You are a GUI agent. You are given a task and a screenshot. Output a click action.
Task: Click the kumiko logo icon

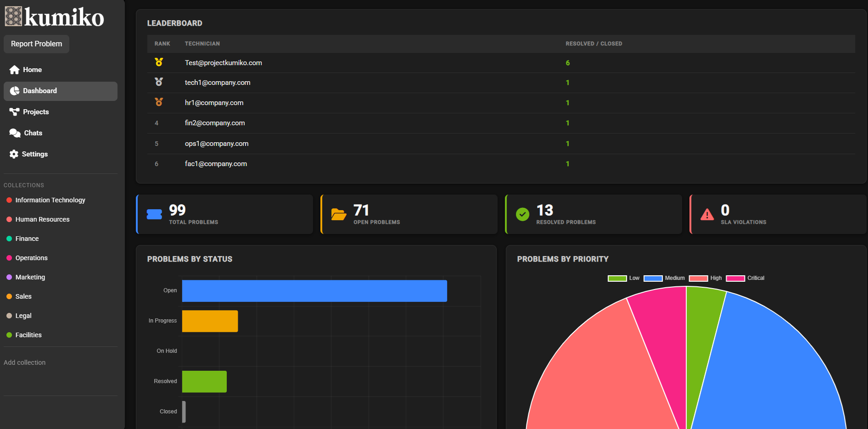[x=13, y=16]
